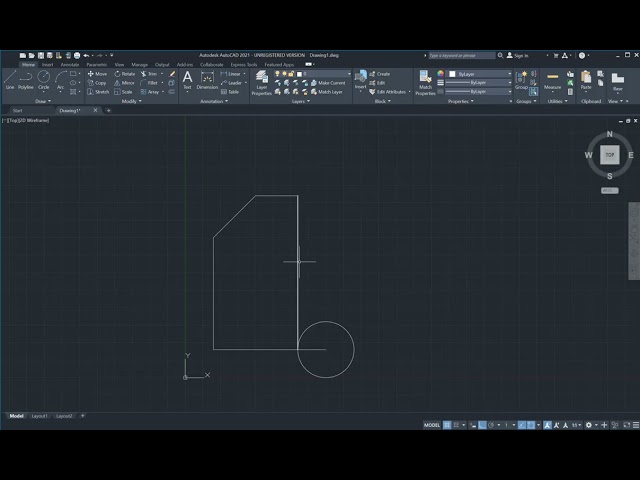The height and width of the screenshot is (480, 640).
Task: Click the white layer color swatch
Action: (299, 74)
